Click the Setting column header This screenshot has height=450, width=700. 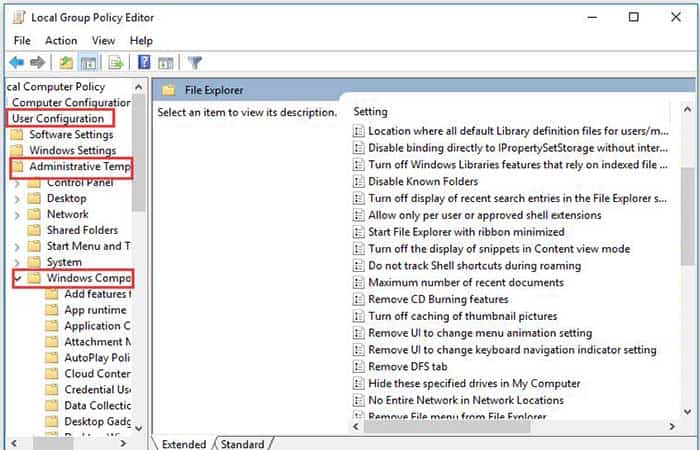[x=371, y=112]
